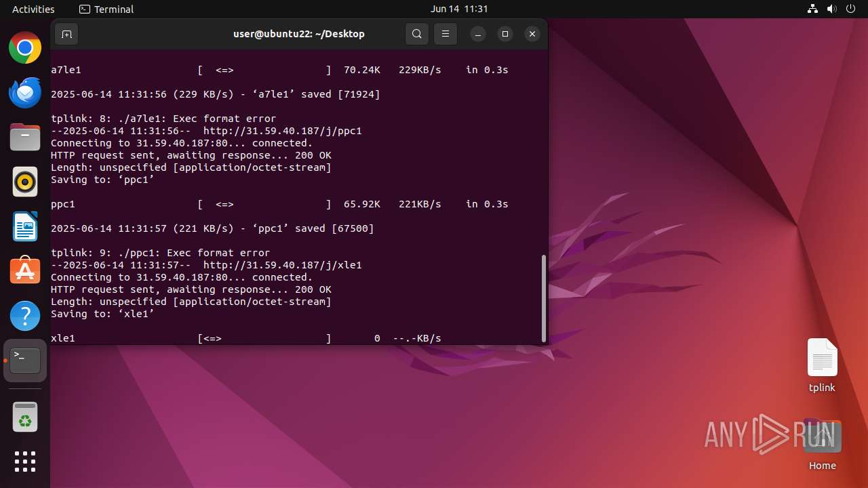Screen dimensions: 868x488
Task: Click the URL http://31.59.40.187/j/ppc1
Action: 283,131
